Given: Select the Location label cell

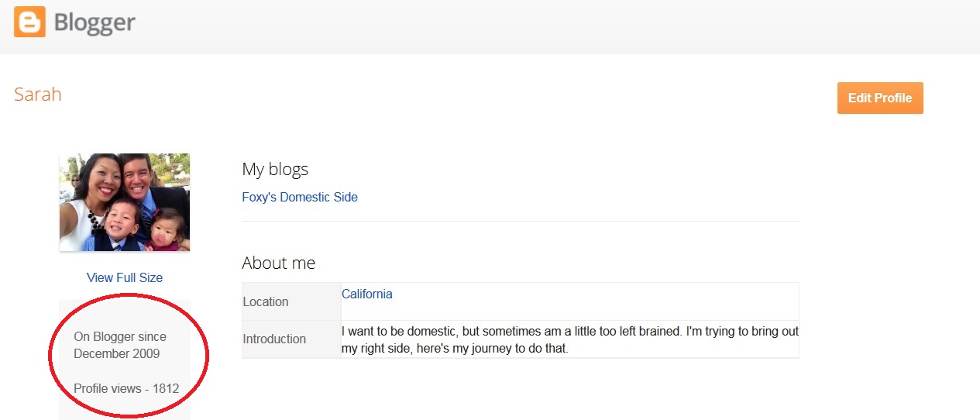Looking at the screenshot, I should click(x=291, y=301).
